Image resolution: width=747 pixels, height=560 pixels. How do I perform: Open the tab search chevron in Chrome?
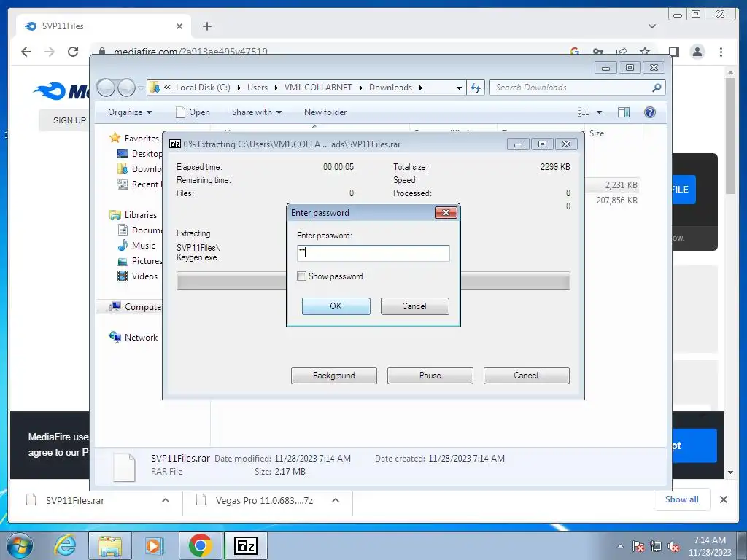651,26
